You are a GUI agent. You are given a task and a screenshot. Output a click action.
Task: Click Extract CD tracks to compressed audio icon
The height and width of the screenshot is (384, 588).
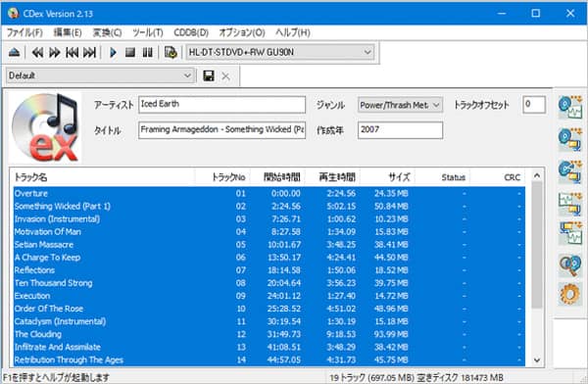(x=570, y=139)
